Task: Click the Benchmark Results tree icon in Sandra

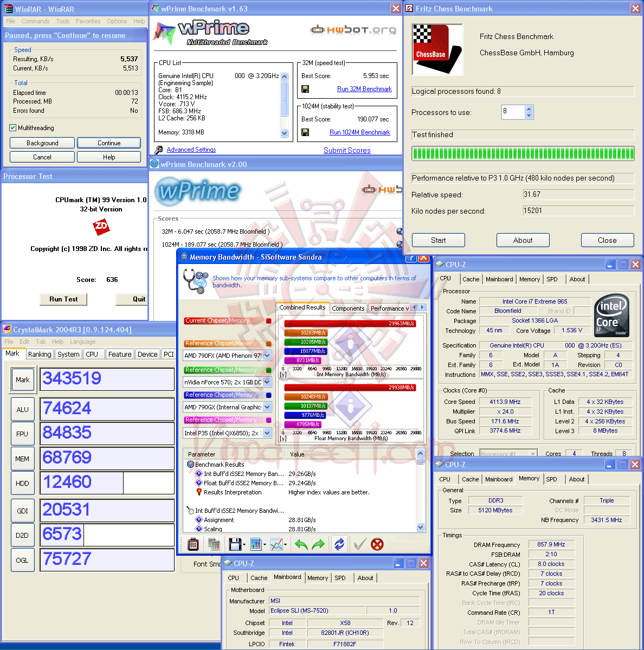Action: (x=191, y=464)
